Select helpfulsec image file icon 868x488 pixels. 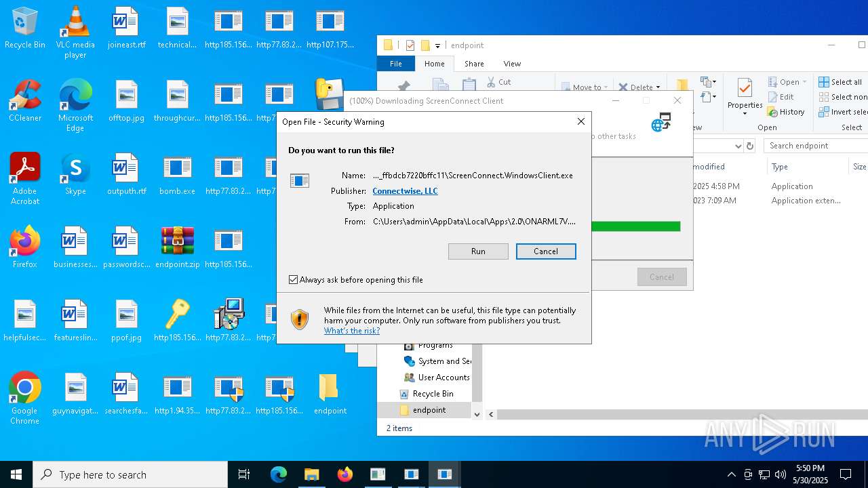click(x=24, y=320)
